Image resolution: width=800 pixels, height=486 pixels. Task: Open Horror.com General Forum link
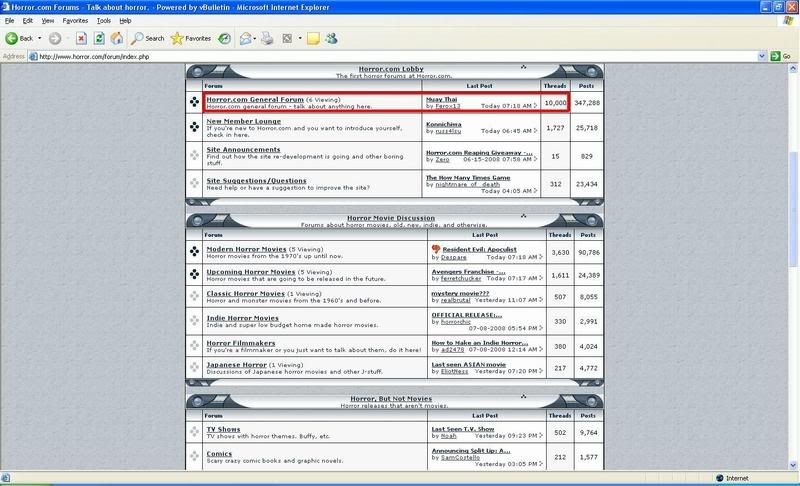[x=255, y=99]
